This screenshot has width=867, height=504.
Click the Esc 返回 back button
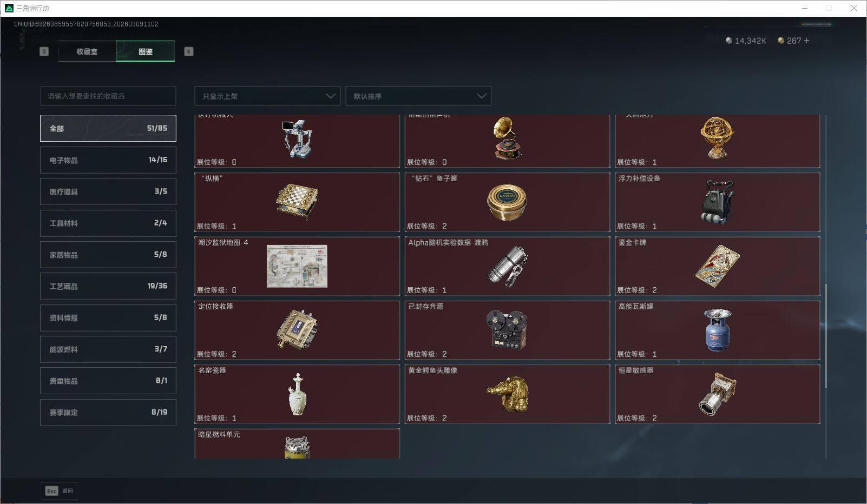pyautogui.click(x=59, y=490)
